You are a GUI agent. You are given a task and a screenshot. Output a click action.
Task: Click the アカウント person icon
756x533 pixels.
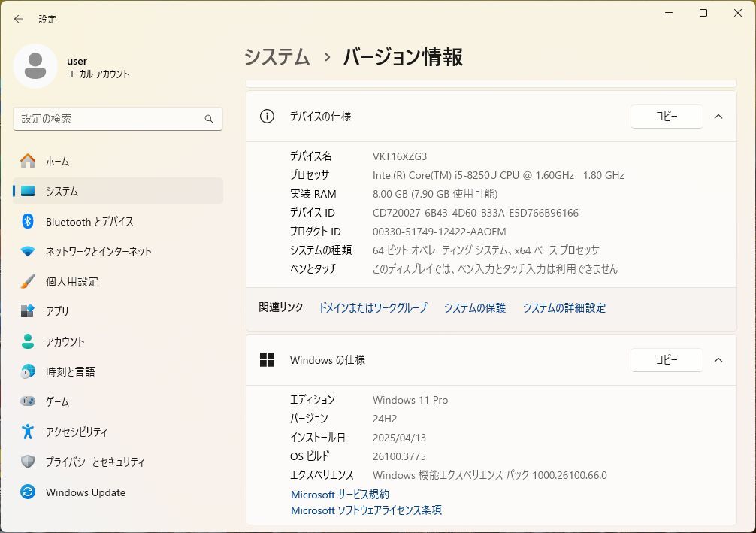pos(28,341)
